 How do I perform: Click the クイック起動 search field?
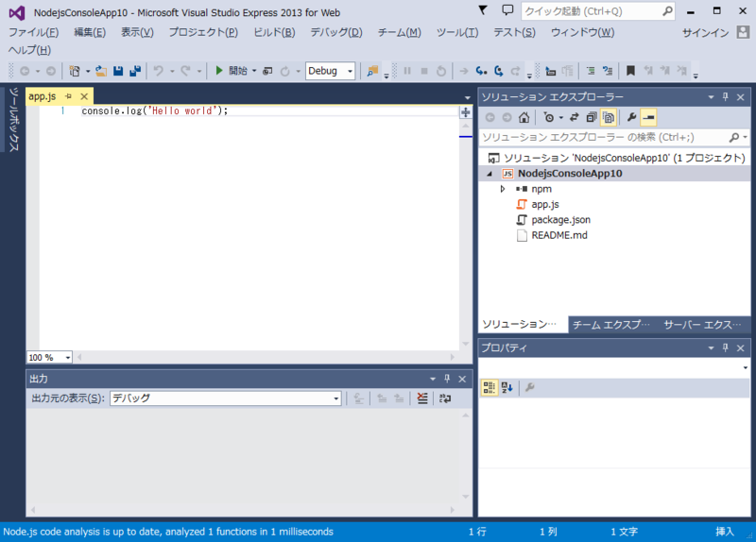point(598,11)
